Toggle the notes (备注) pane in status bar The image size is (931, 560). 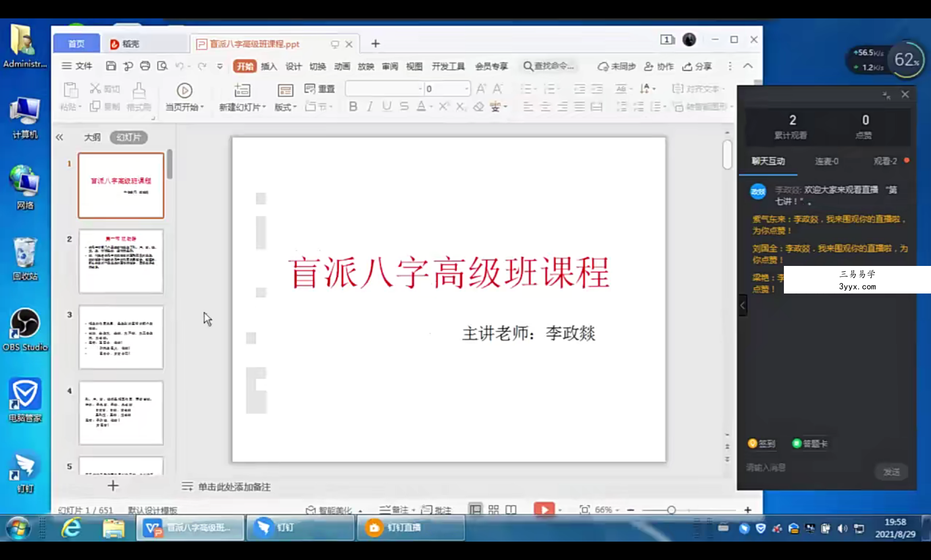(397, 509)
